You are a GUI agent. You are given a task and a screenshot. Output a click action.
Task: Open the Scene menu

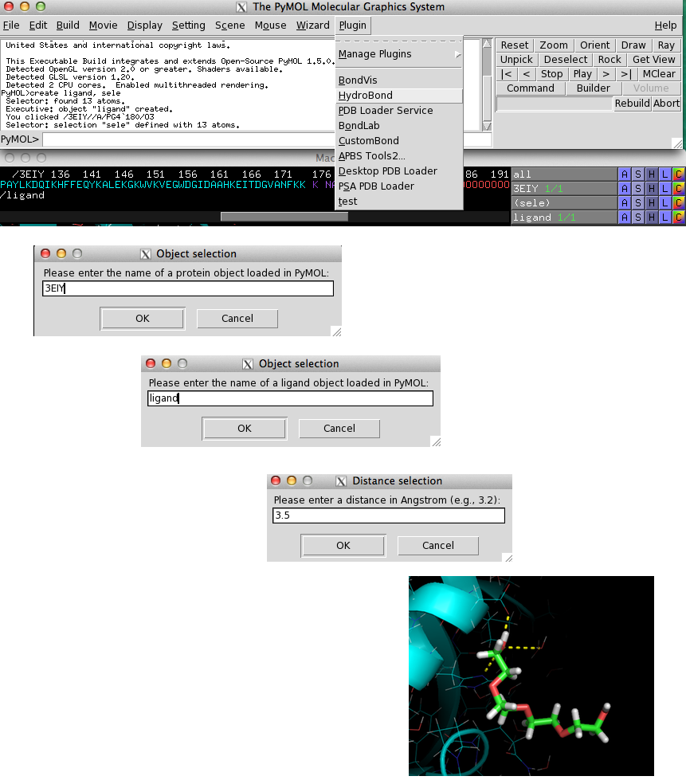point(229,25)
